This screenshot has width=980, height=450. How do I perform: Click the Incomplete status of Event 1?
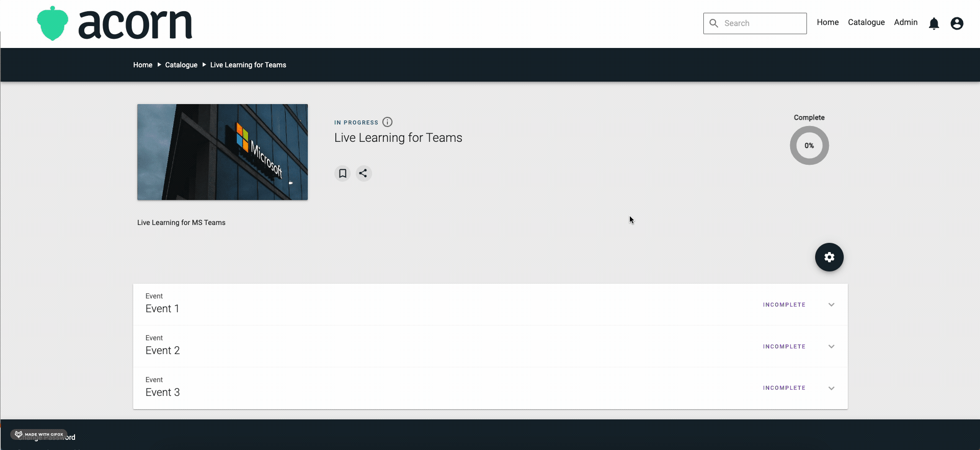785,305
